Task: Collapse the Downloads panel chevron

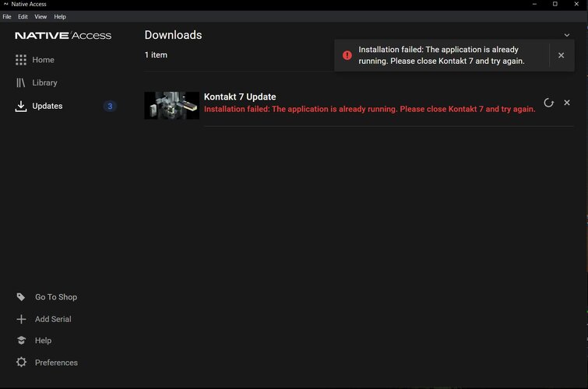Action: [x=567, y=35]
